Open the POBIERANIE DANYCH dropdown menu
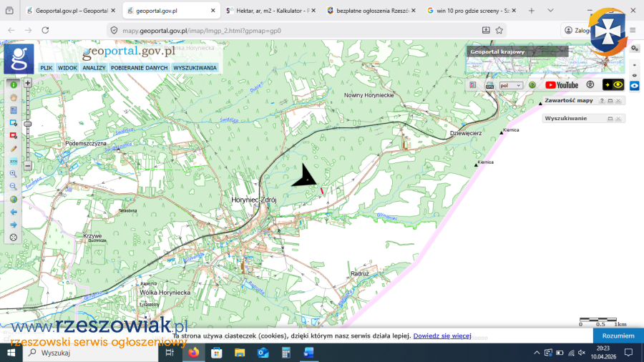The width and height of the screenshot is (644, 362). coord(140,68)
